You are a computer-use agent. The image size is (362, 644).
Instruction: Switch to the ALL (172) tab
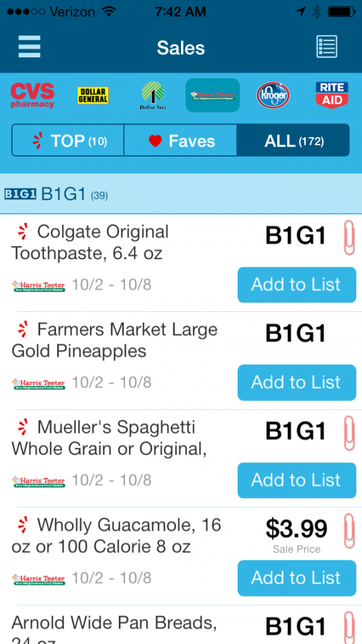293,140
